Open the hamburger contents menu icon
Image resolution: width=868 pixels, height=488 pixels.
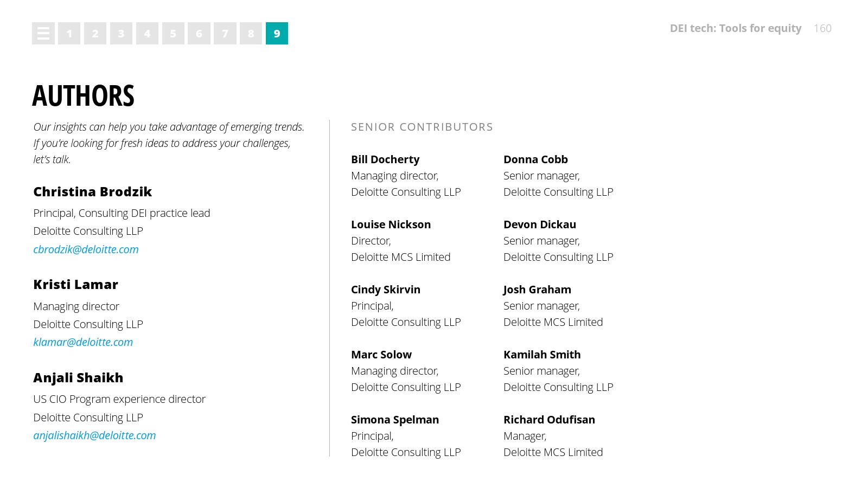tap(43, 34)
